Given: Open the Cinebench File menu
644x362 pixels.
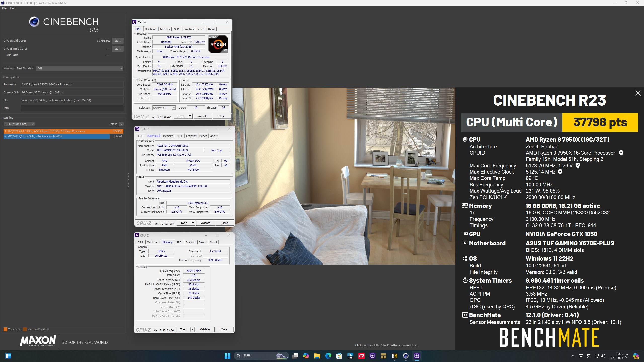Looking at the screenshot, I should pyautogui.click(x=4, y=8).
